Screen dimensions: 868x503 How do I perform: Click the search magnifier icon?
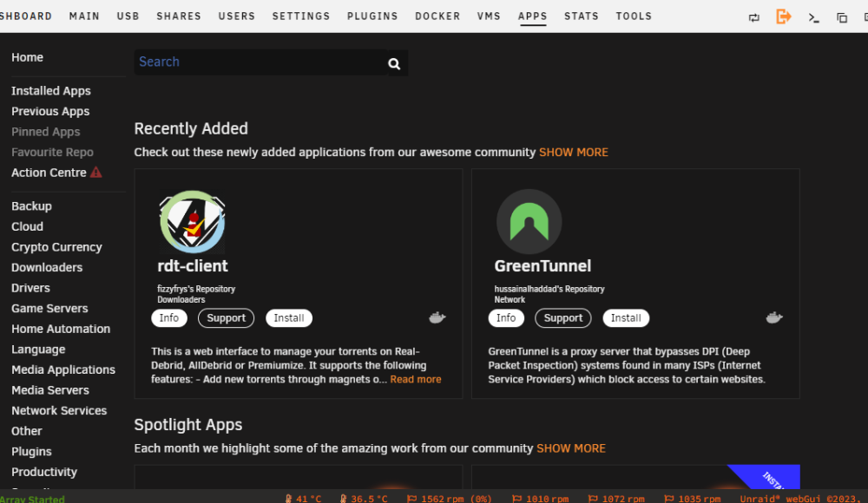click(394, 63)
